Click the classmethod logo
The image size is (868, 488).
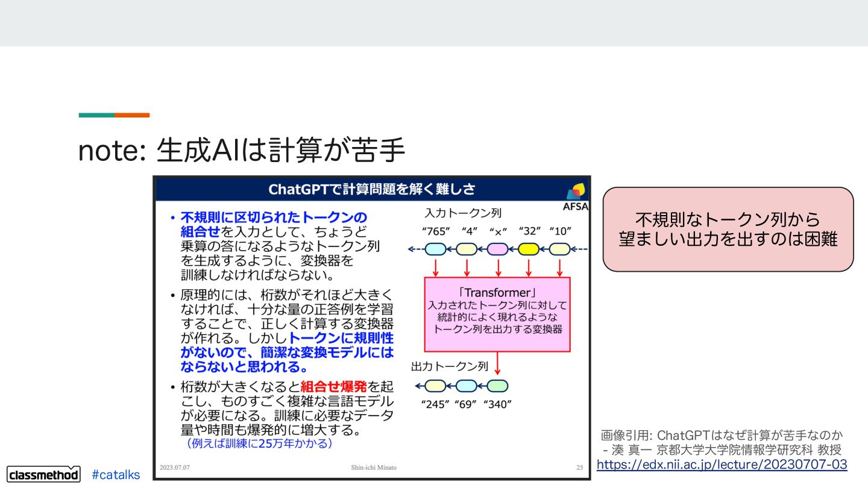(x=44, y=474)
